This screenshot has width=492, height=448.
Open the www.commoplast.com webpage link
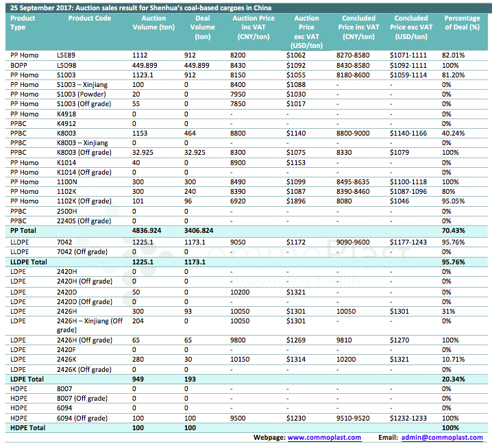pos(324,438)
